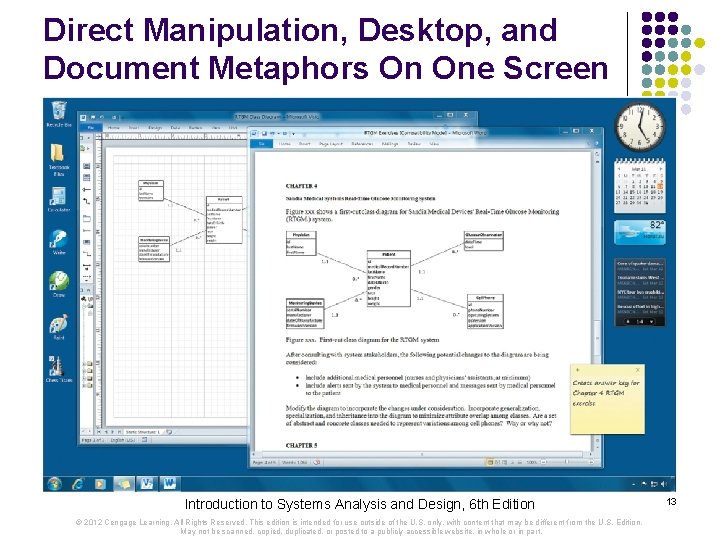Select Print Layout view in Word status bar
Viewport: 720px width, 540px height.
(x=490, y=462)
